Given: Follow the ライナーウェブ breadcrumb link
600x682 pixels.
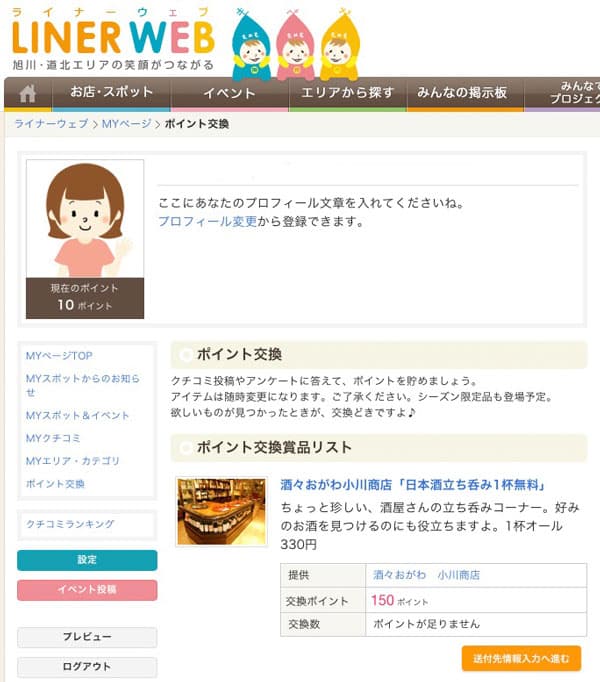Looking at the screenshot, I should click(x=51, y=124).
